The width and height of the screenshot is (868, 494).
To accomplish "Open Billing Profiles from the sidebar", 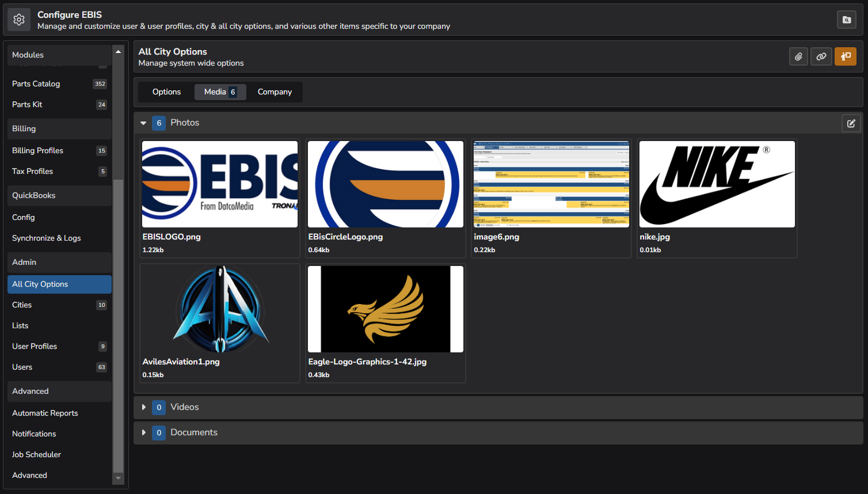I will (37, 150).
